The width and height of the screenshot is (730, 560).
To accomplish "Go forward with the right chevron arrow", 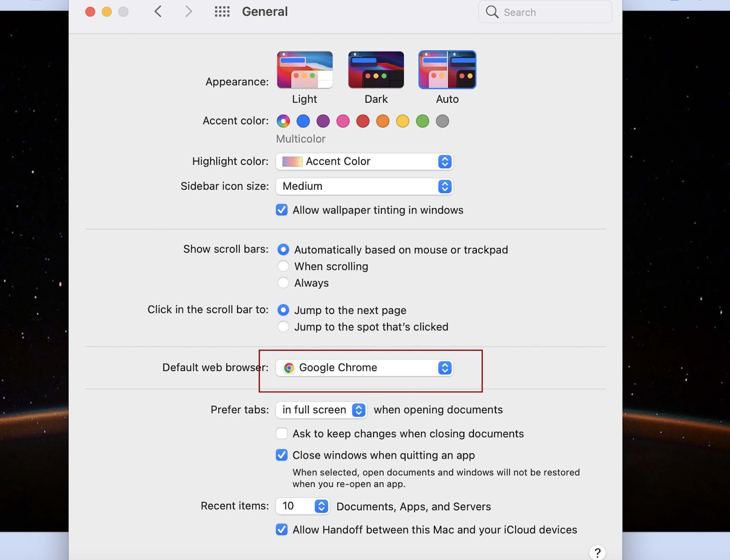I will (188, 11).
